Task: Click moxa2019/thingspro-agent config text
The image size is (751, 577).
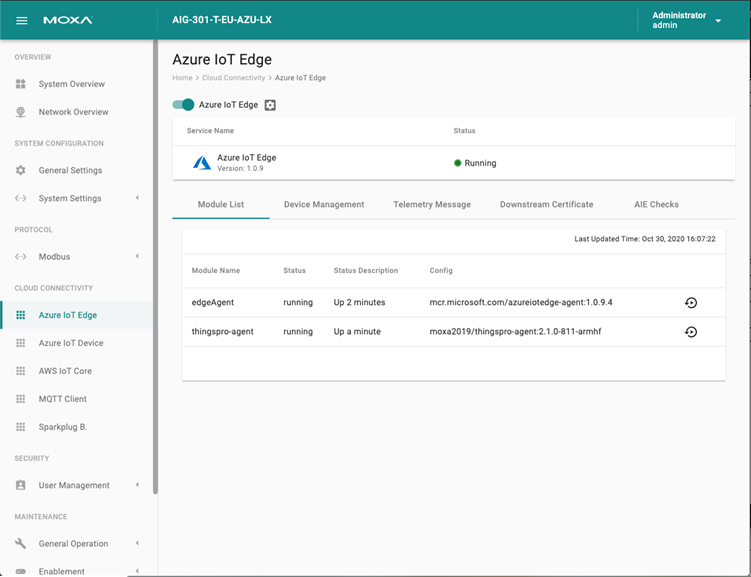Action: [515, 331]
